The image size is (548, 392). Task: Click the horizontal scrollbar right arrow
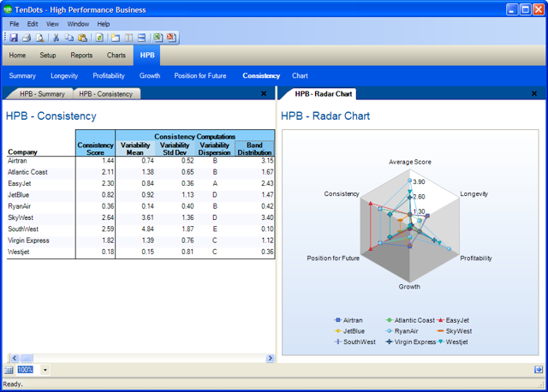point(271,358)
